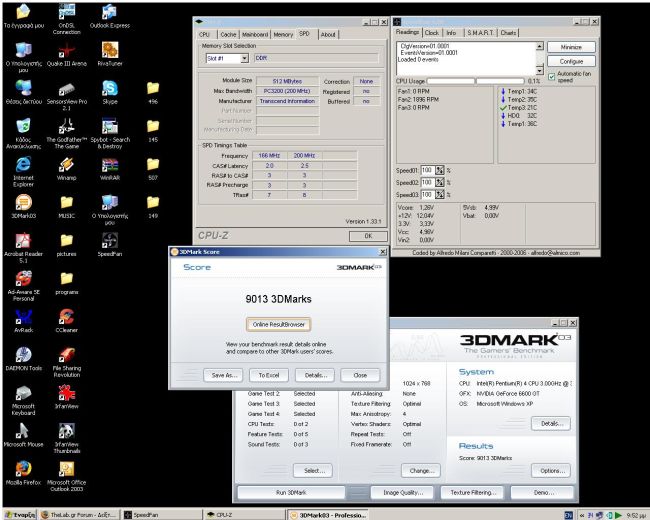Click the SpeedFan log scrollbar down arrow
The width and height of the screenshot is (650, 520).
[540, 70]
